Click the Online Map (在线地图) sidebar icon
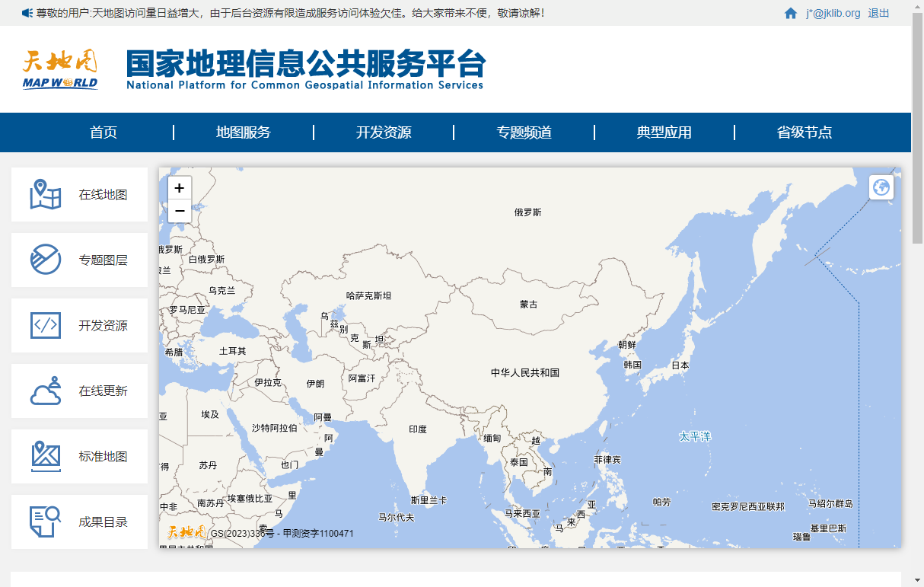924x587 pixels. [x=46, y=195]
